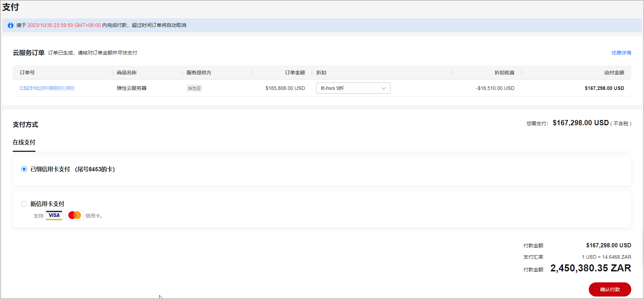This screenshot has height=299, width=644.
Task: Click the VISA card logo
Action: [54, 215]
